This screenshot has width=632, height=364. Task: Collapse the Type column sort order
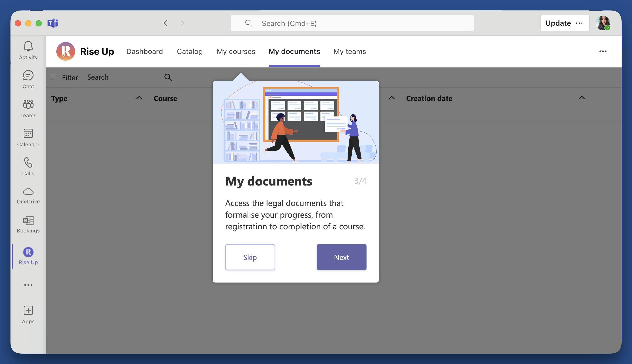click(x=139, y=98)
